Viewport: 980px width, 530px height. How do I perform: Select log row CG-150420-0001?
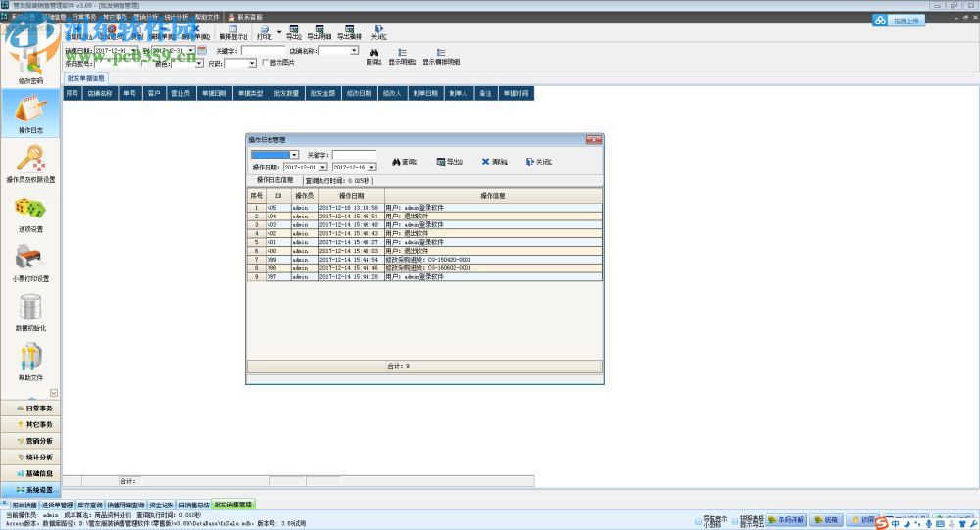click(425, 260)
